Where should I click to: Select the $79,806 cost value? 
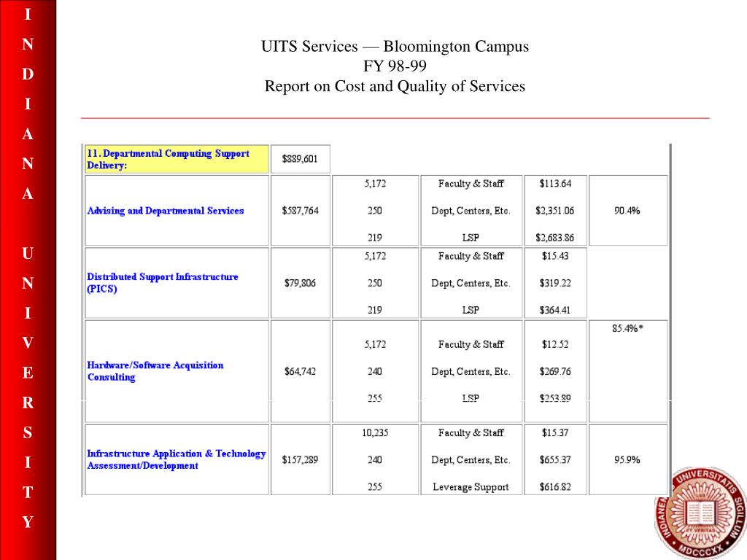[300, 283]
